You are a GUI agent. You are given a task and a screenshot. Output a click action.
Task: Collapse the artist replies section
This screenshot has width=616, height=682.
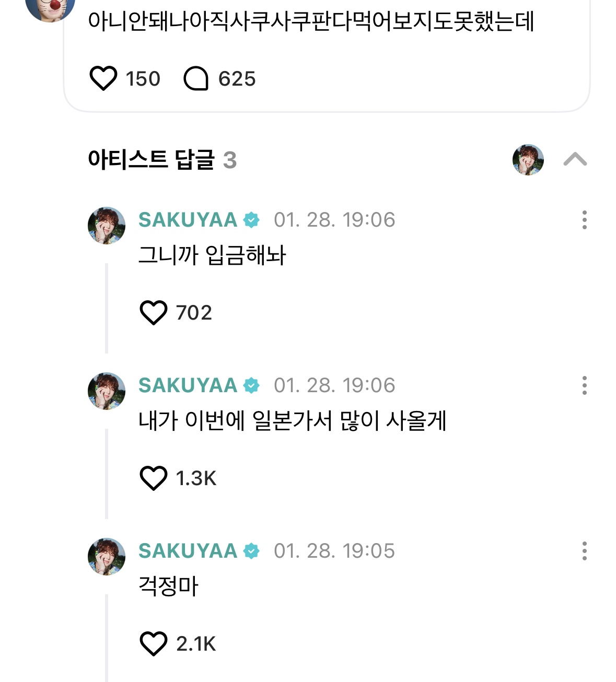click(575, 159)
